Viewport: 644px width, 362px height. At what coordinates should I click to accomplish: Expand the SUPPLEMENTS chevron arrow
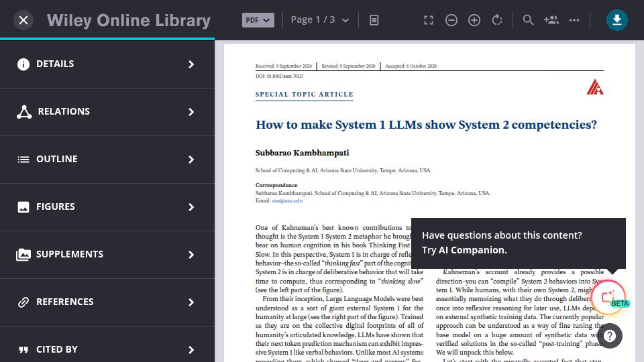coord(191,255)
